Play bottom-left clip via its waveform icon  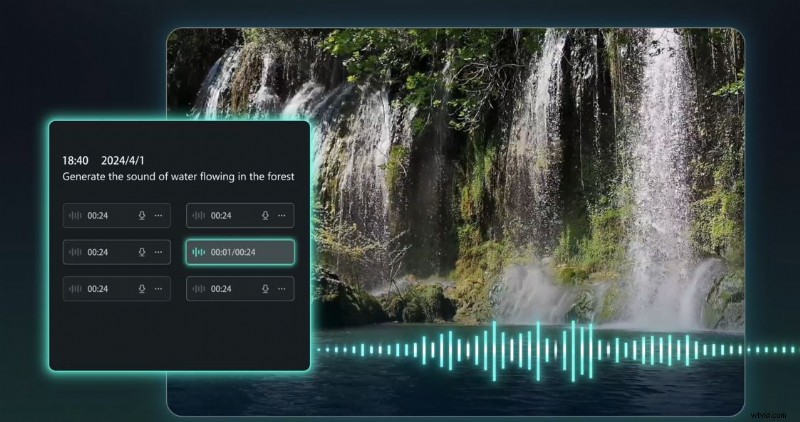click(75, 289)
